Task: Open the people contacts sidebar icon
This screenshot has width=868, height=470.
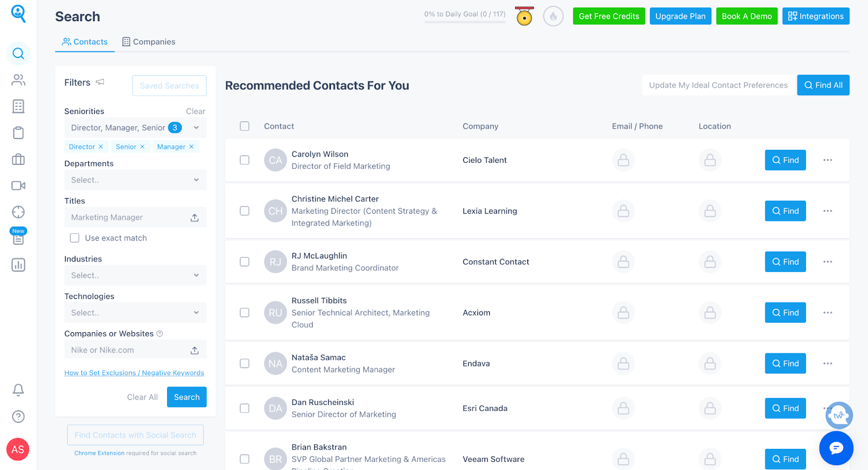Action: [x=18, y=80]
